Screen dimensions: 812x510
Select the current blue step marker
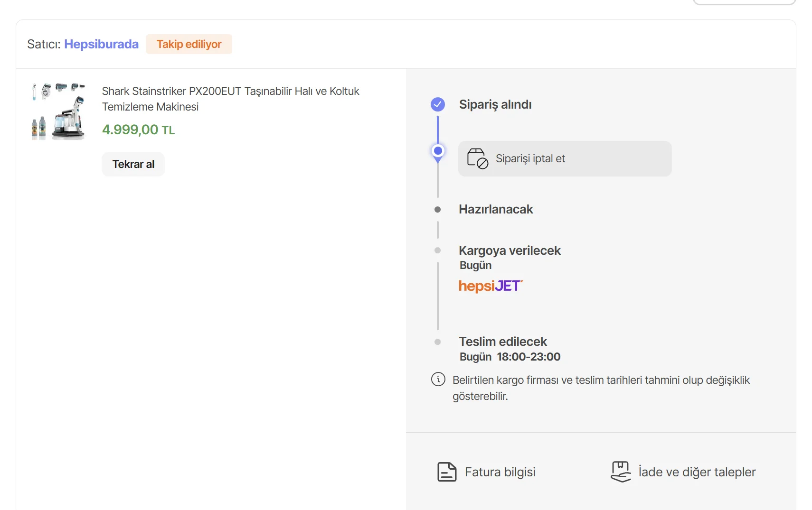pos(438,151)
